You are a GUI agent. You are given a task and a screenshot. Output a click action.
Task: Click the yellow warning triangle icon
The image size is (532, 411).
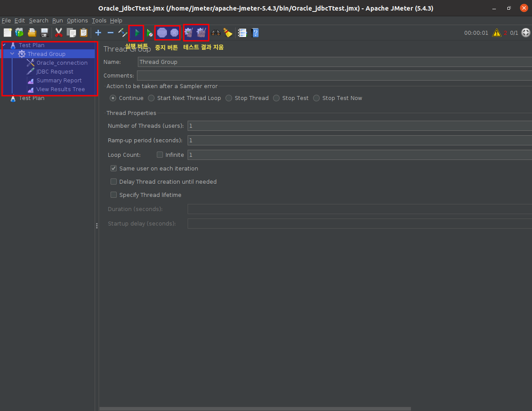point(497,33)
